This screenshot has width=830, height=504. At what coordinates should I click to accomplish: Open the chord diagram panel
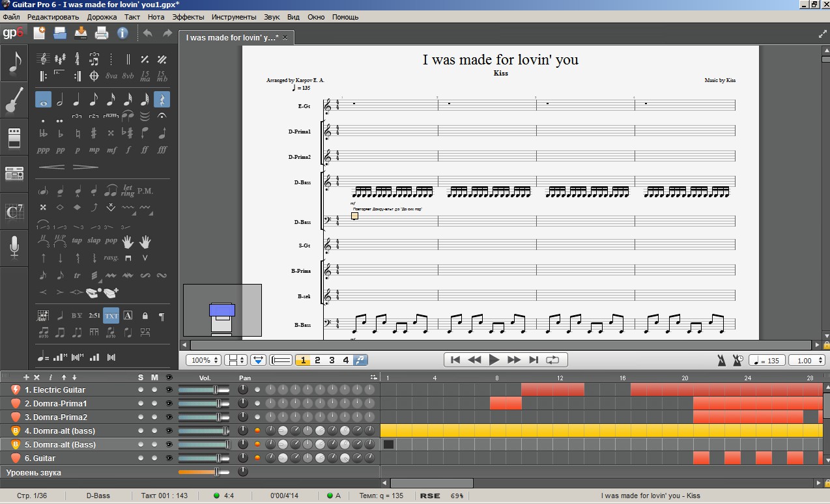coord(14,212)
